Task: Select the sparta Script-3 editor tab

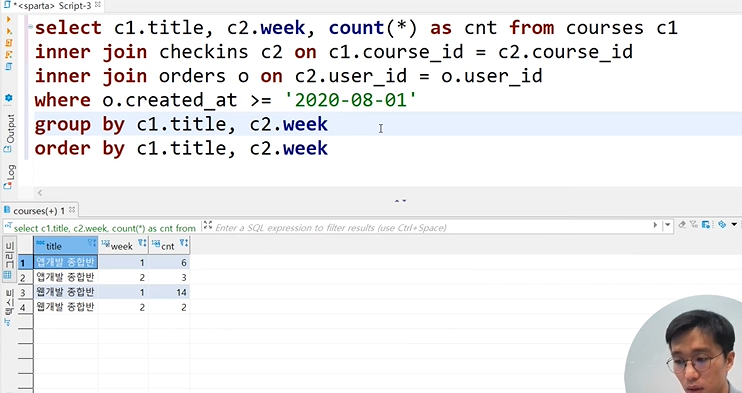Action: click(51, 5)
